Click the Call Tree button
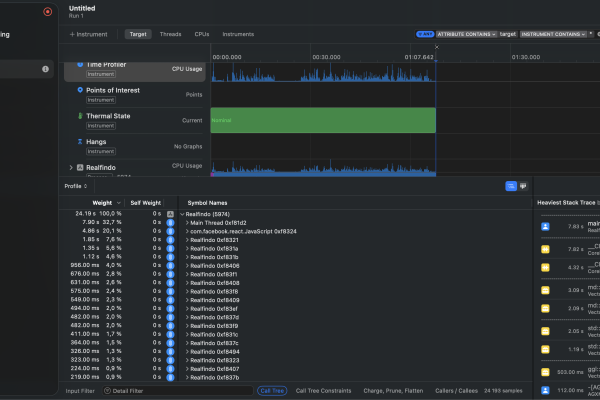 click(272, 391)
